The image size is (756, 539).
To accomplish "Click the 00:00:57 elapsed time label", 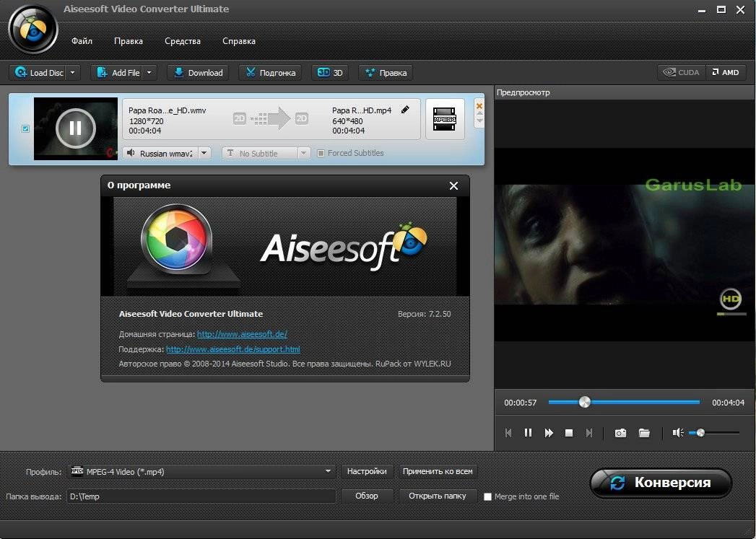I will (520, 403).
